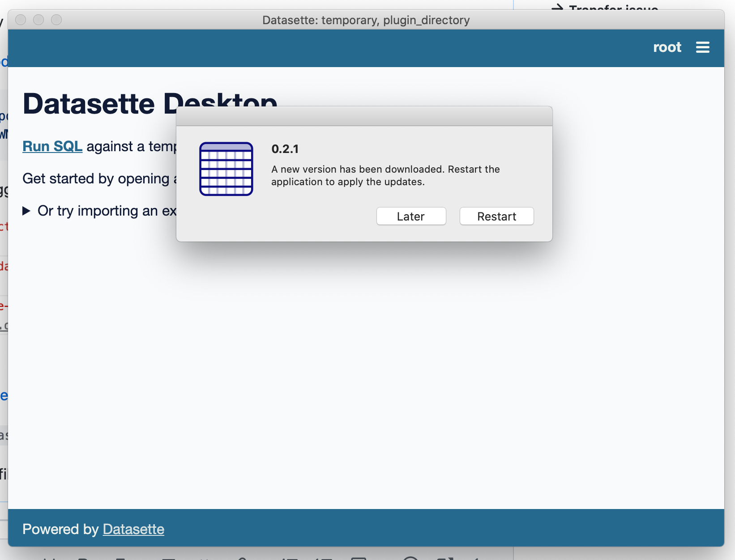Click the red close window button

click(x=21, y=20)
